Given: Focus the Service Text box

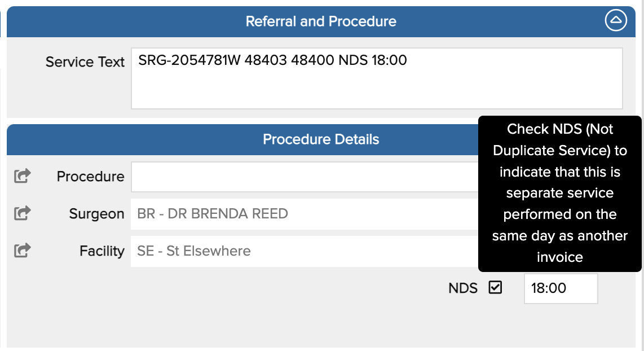Looking at the screenshot, I should 377,78.
